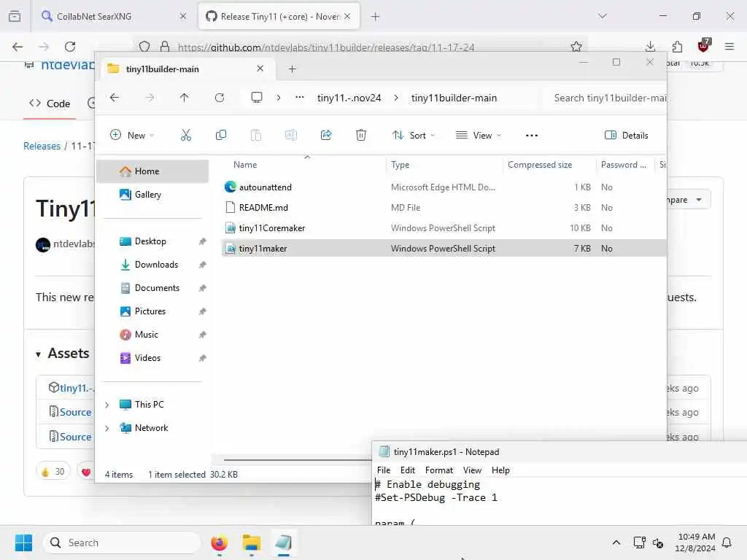
Task: Expand the Network tree node
Action: [x=107, y=428]
